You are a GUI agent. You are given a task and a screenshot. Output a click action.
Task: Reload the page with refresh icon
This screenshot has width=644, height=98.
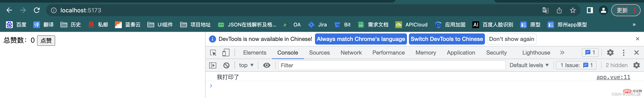click(x=37, y=10)
